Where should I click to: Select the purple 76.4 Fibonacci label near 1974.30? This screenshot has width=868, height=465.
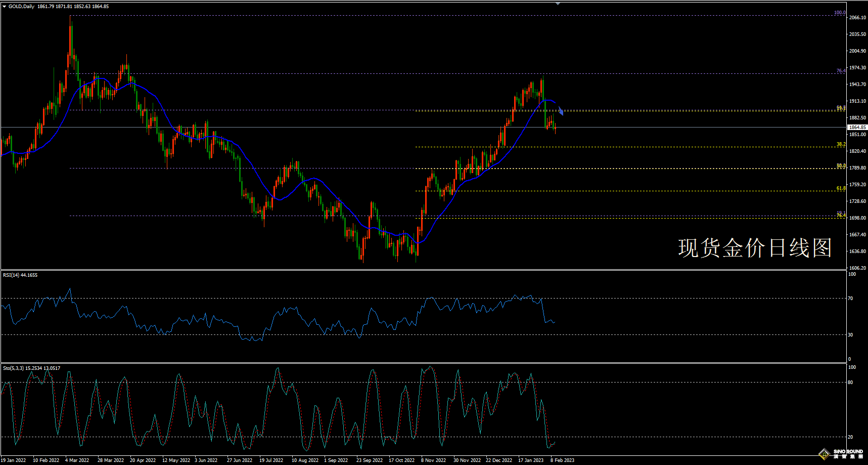(841, 71)
